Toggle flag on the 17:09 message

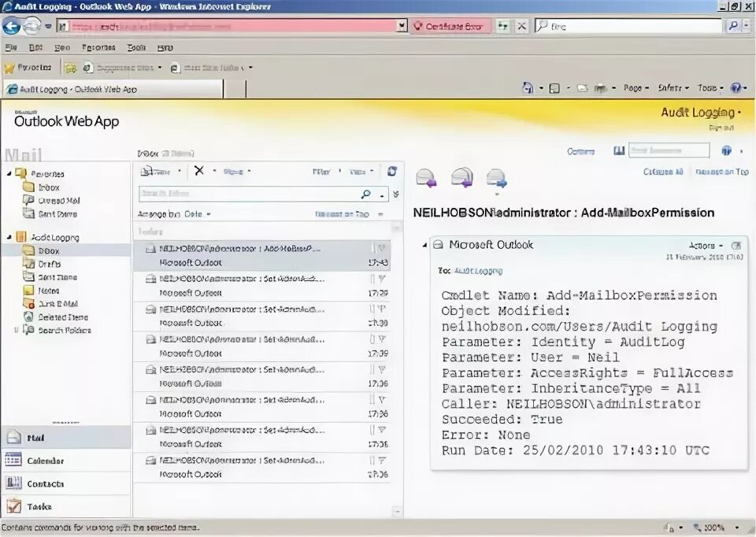click(x=382, y=339)
